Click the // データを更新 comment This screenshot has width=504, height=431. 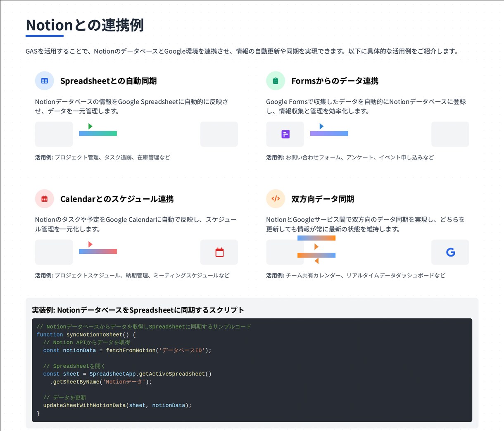tap(64, 398)
